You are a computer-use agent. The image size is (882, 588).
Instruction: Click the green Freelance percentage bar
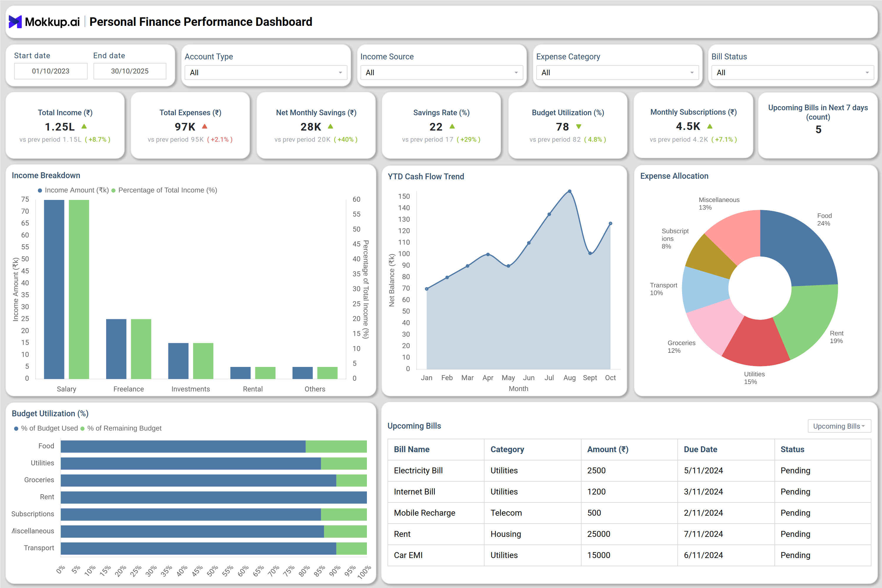[141, 349]
